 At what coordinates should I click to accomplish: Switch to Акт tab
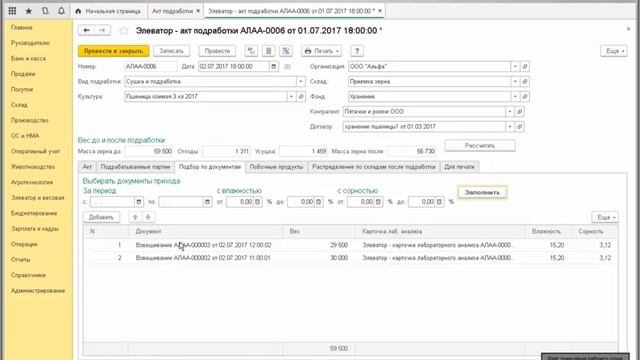[x=87, y=167]
